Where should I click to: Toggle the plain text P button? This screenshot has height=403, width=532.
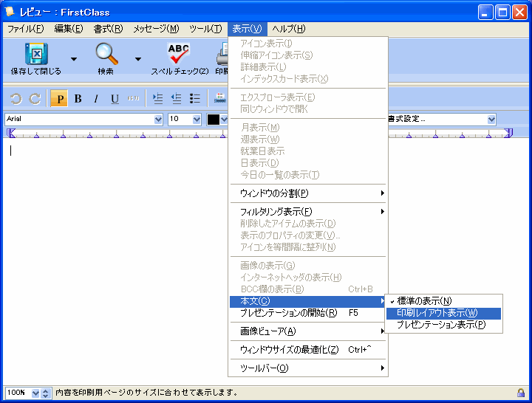coord(58,99)
